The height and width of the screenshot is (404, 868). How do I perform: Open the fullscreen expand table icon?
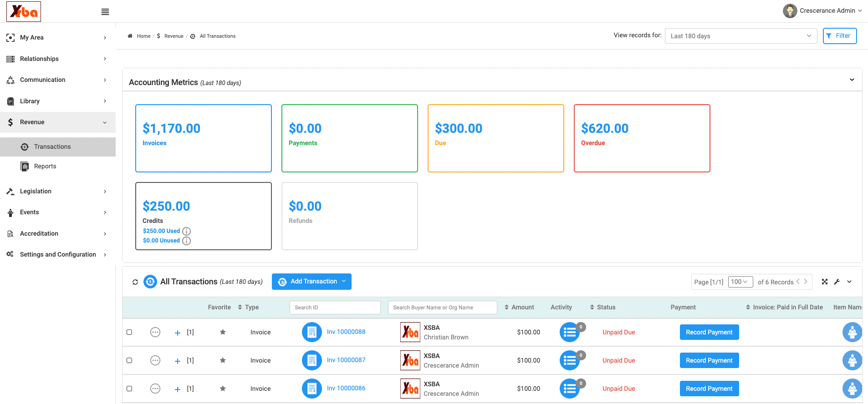(x=825, y=282)
